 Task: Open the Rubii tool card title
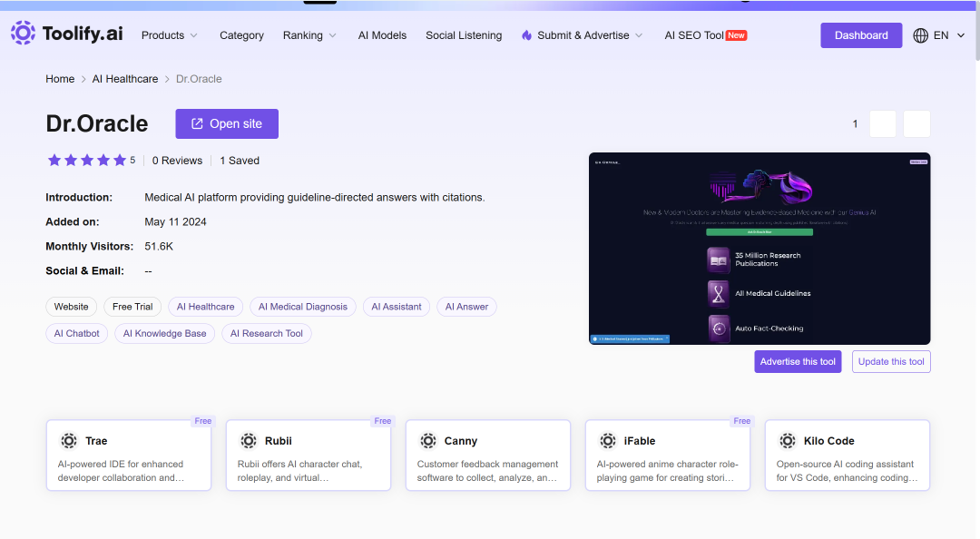(279, 441)
